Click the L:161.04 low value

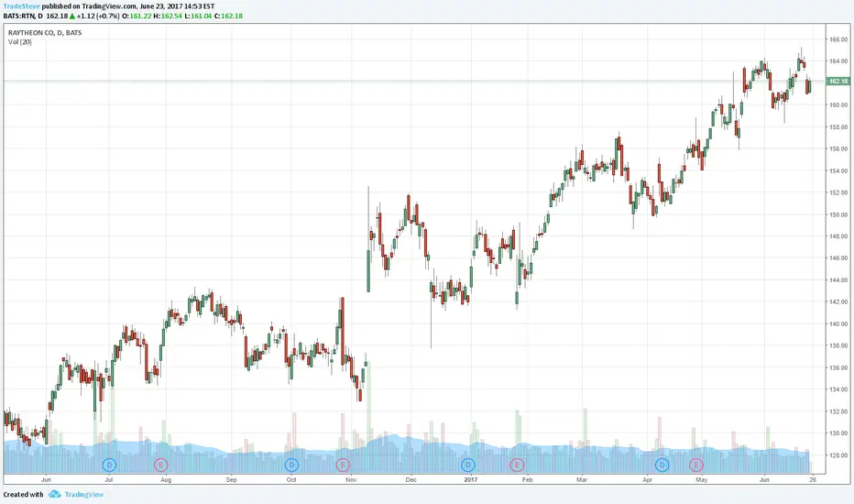point(198,16)
